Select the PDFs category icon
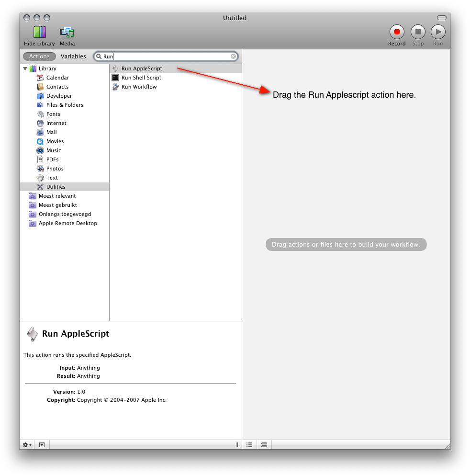470x476 pixels. point(40,159)
